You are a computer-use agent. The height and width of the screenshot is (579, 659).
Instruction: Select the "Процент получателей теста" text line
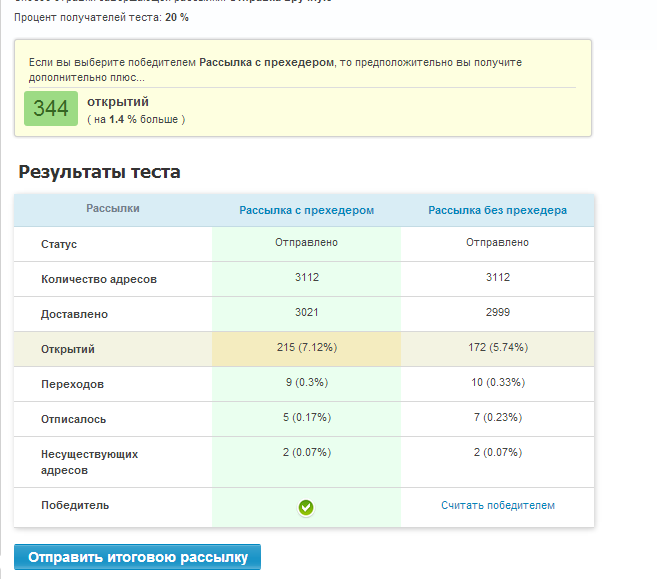(101, 17)
